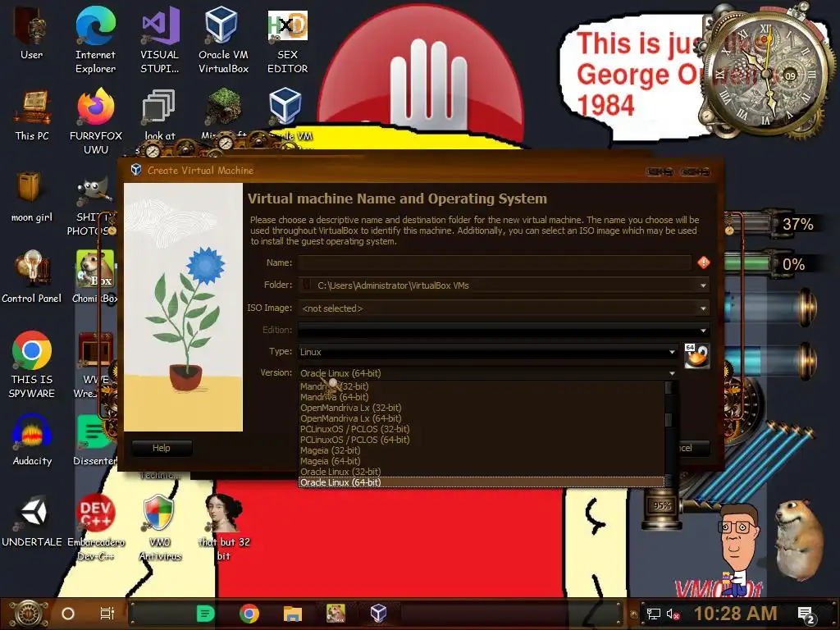
Task: Expand the ISO Image dropdown
Action: pos(703,308)
